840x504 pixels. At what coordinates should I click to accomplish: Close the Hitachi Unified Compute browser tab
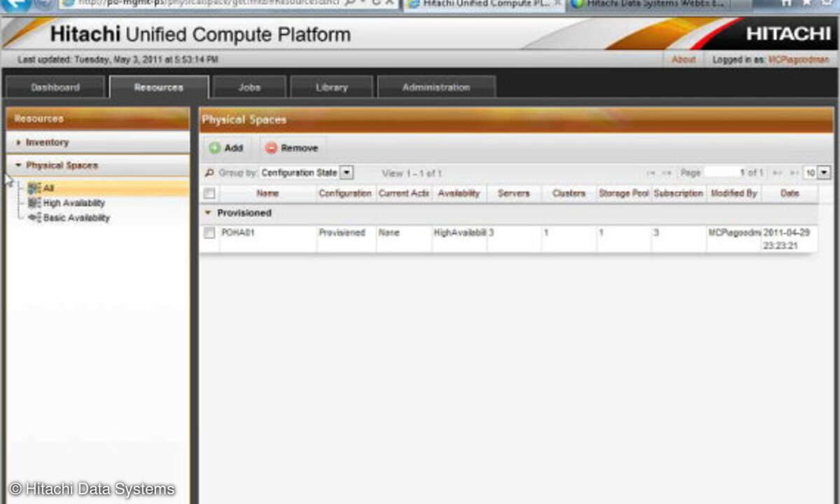point(556,3)
